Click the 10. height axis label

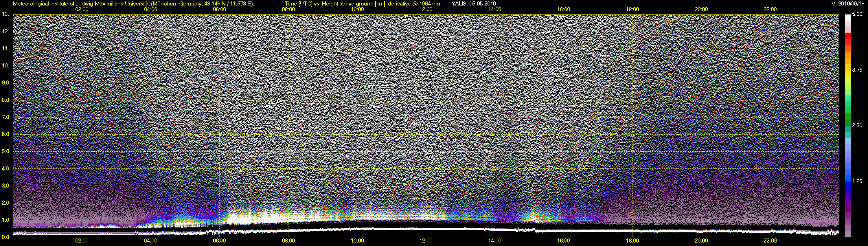[5, 66]
